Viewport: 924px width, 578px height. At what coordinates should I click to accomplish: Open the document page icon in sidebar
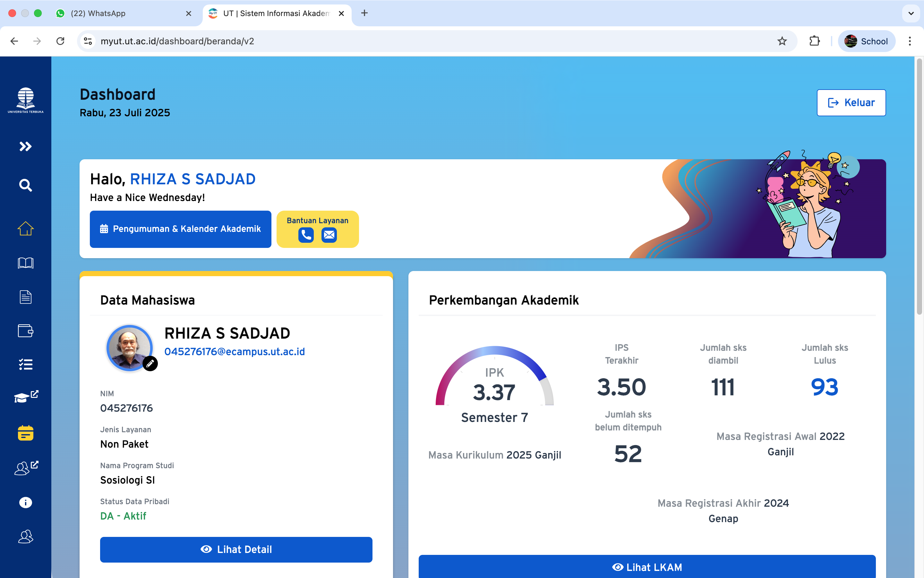click(26, 297)
